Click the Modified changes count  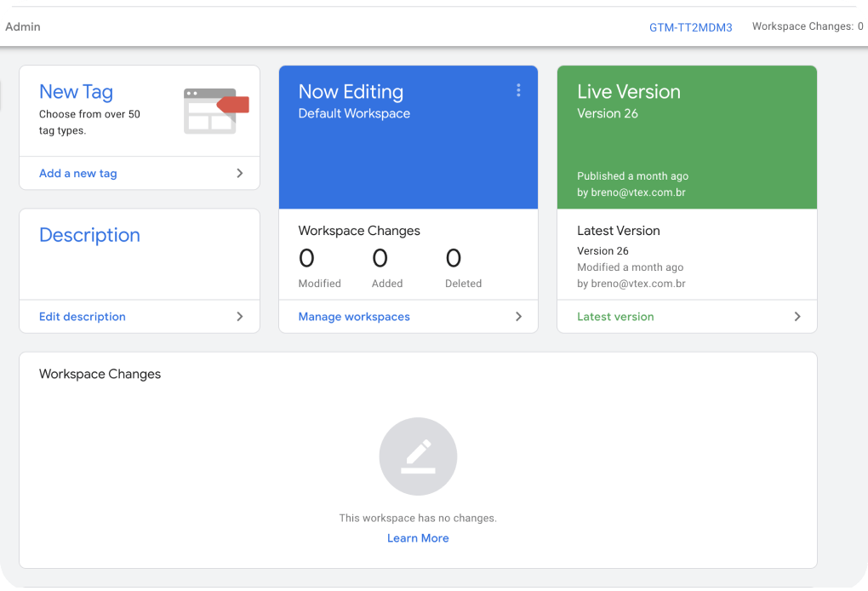306,258
